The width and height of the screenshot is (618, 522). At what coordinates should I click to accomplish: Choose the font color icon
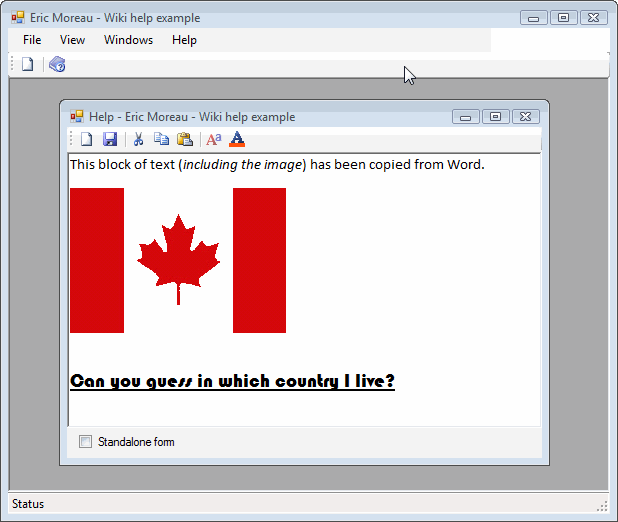[x=237, y=139]
